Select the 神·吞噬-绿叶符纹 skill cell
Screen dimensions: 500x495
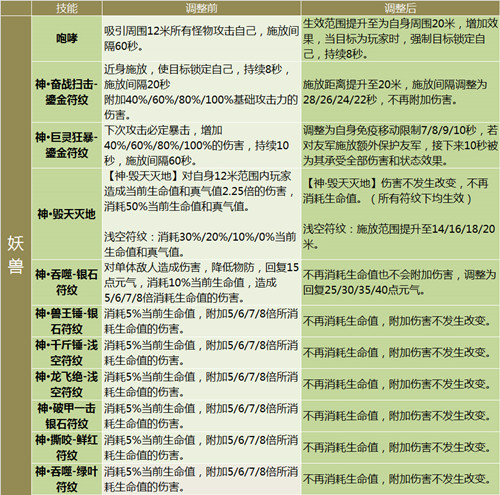point(67,479)
